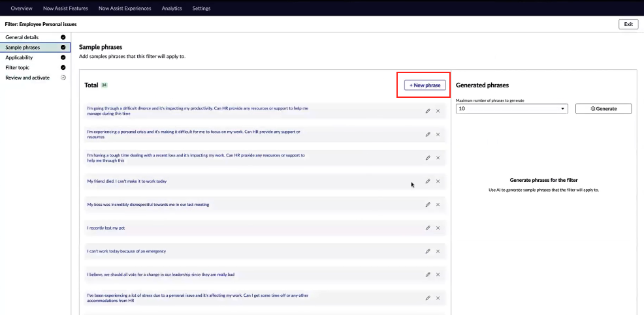This screenshot has width=644, height=315.
Task: Delete the emergency phrase
Action: pyautogui.click(x=438, y=251)
